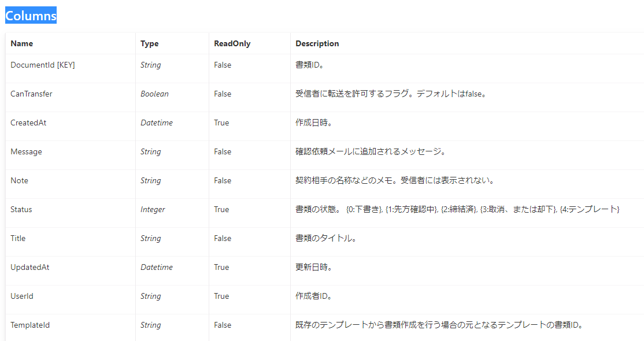
Task: Click the Note description 契約相手の名称 text
Action: click(395, 180)
